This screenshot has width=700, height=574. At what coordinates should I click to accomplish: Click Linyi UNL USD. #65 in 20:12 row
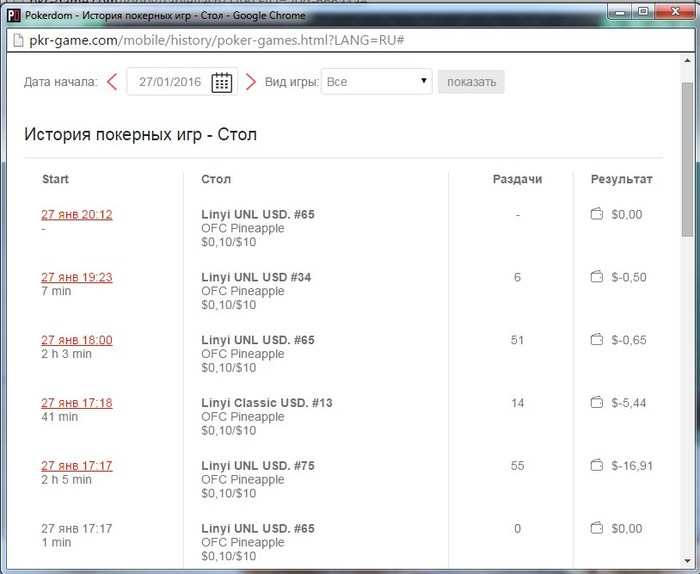pos(258,214)
